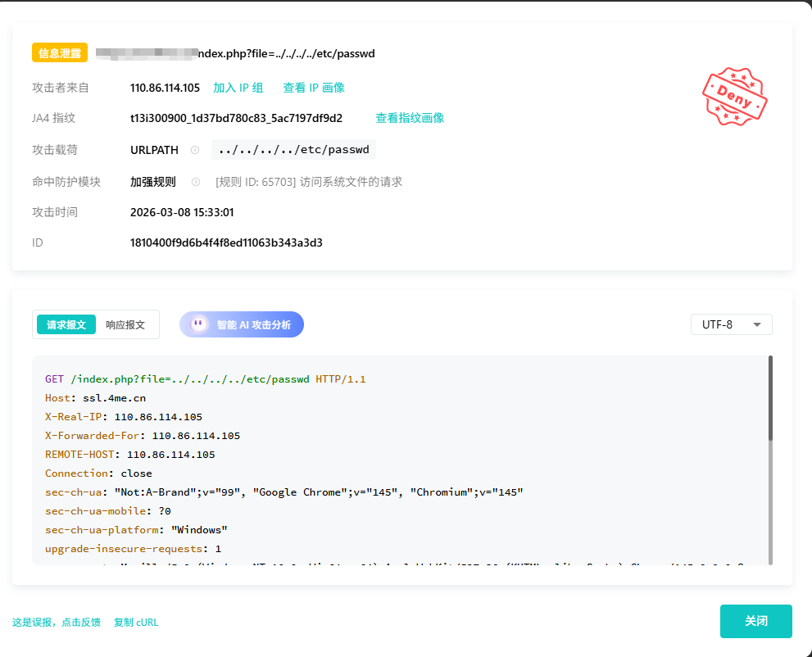
Task: Click the attack payload ../../../../etc/passwd code box
Action: point(293,150)
